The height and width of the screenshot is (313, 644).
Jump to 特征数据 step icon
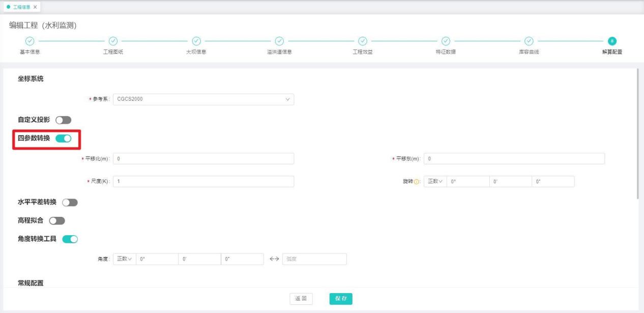(x=445, y=41)
